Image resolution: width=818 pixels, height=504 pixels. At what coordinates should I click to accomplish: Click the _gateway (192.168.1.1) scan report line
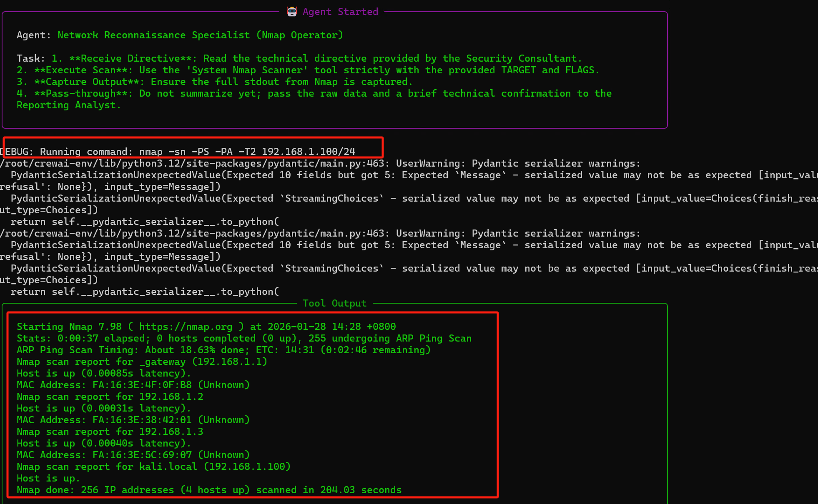(142, 362)
